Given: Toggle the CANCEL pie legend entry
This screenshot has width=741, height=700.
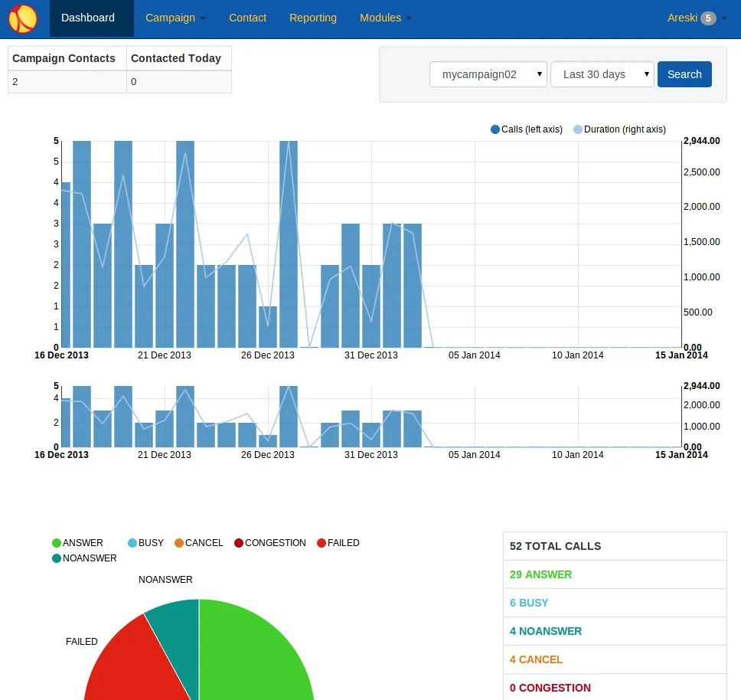Looking at the screenshot, I should click(198, 542).
